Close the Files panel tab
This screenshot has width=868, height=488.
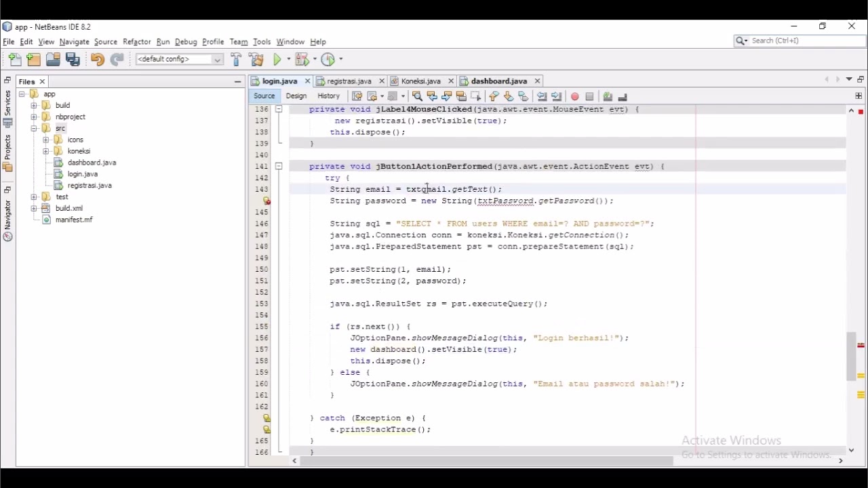click(x=42, y=82)
